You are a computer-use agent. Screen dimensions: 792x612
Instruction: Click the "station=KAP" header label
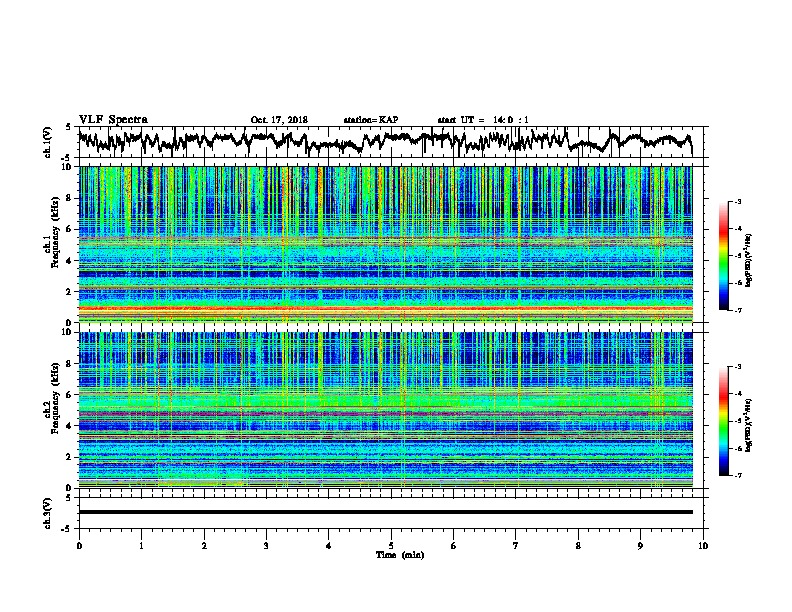[371, 120]
